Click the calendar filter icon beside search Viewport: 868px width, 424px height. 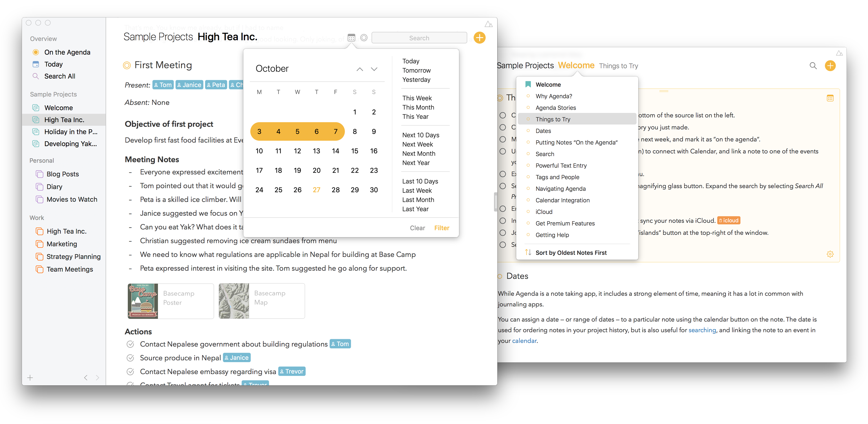[x=351, y=38]
